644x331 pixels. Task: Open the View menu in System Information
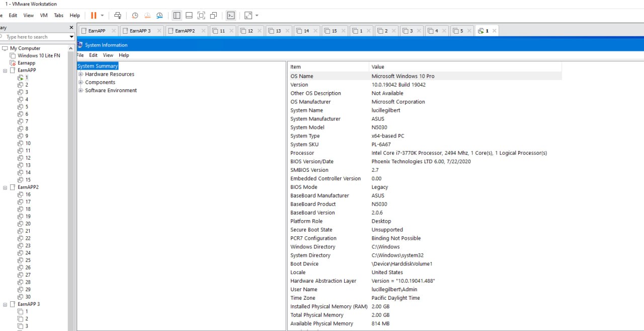(x=108, y=55)
